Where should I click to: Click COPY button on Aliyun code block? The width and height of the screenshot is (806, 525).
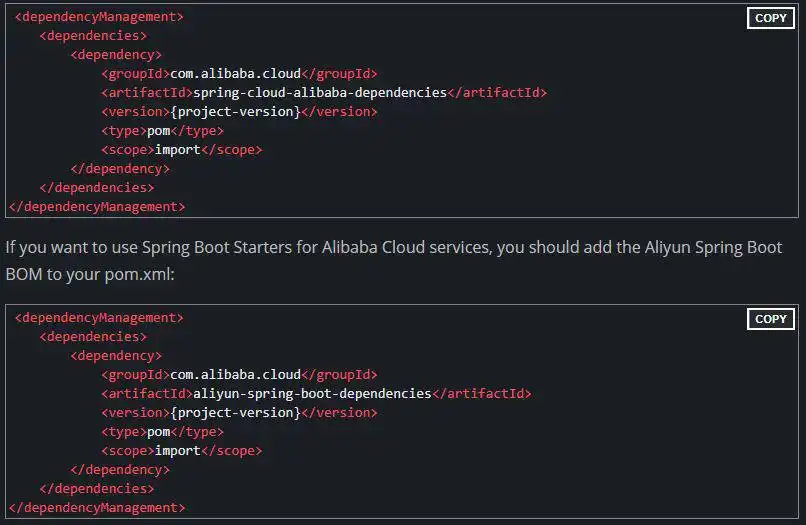point(770,319)
